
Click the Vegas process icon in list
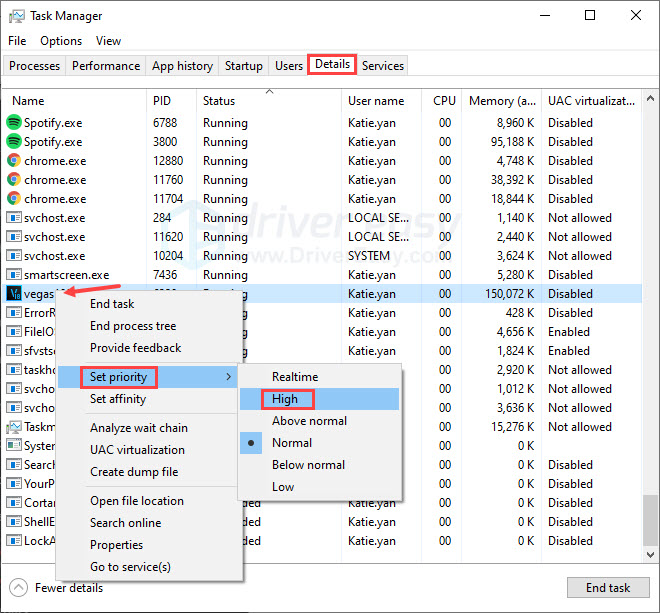tap(14, 294)
